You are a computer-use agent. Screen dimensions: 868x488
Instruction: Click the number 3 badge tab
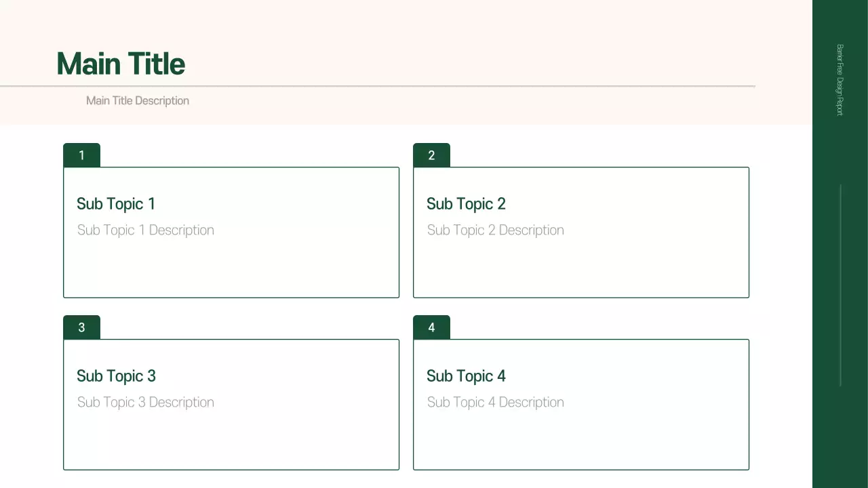point(81,327)
